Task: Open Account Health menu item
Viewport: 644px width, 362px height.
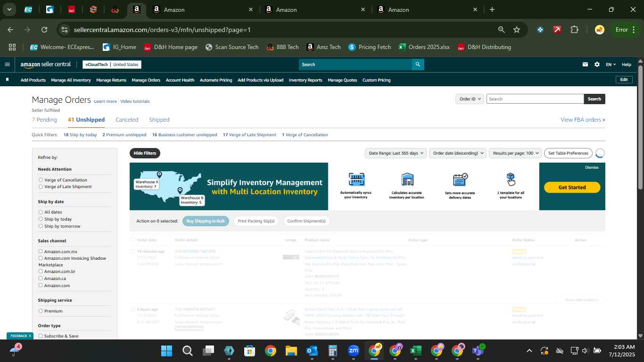Action: (180, 80)
